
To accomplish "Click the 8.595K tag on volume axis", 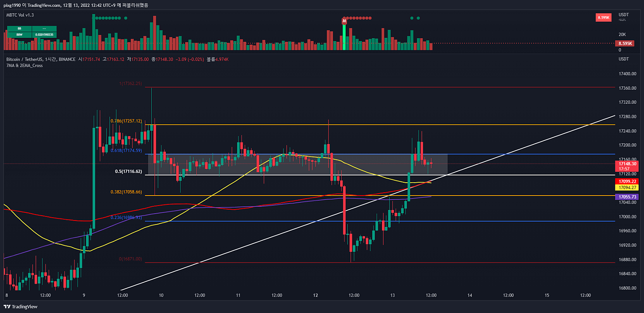I will click(625, 43).
